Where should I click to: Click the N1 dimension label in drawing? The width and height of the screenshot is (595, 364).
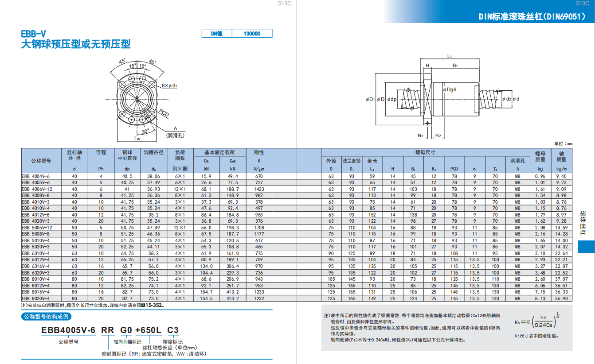tap(420, 136)
